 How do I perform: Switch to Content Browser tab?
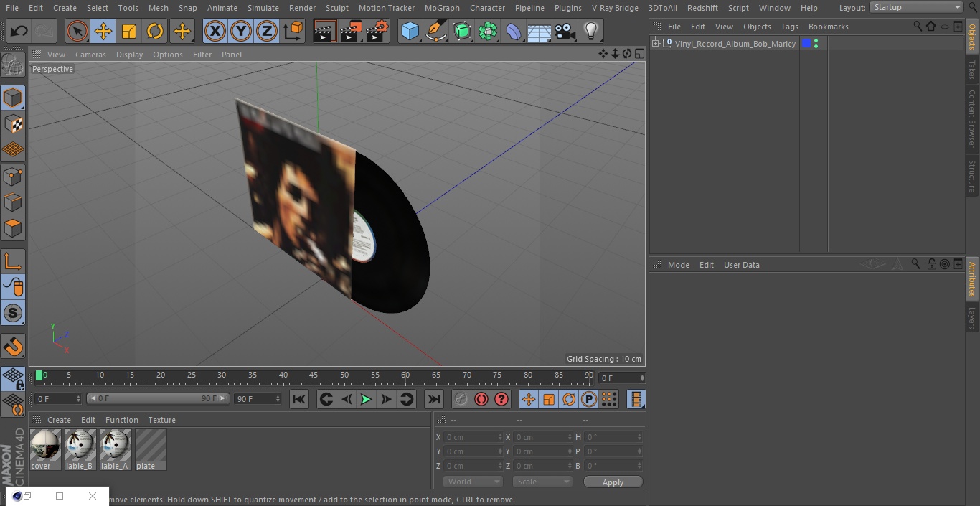click(972, 118)
